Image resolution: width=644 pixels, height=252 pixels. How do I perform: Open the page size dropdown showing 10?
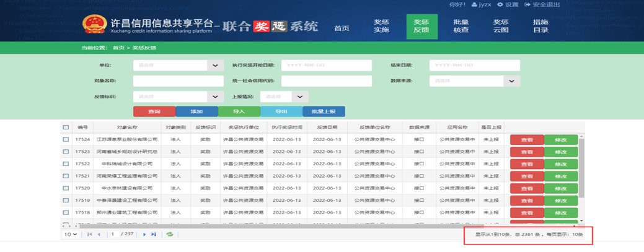70,235
